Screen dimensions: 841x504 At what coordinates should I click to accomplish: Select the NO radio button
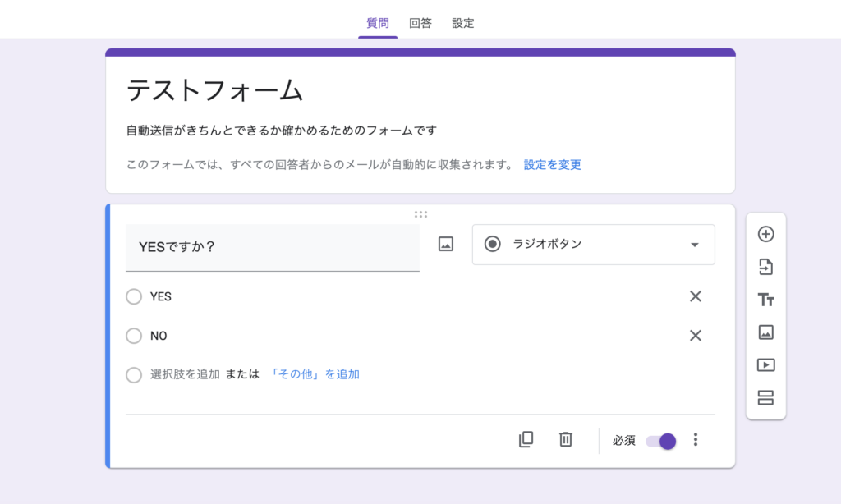click(134, 336)
